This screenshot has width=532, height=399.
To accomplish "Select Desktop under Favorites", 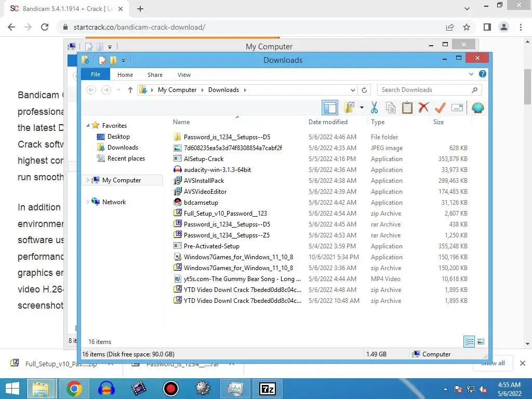I will coord(118,137).
